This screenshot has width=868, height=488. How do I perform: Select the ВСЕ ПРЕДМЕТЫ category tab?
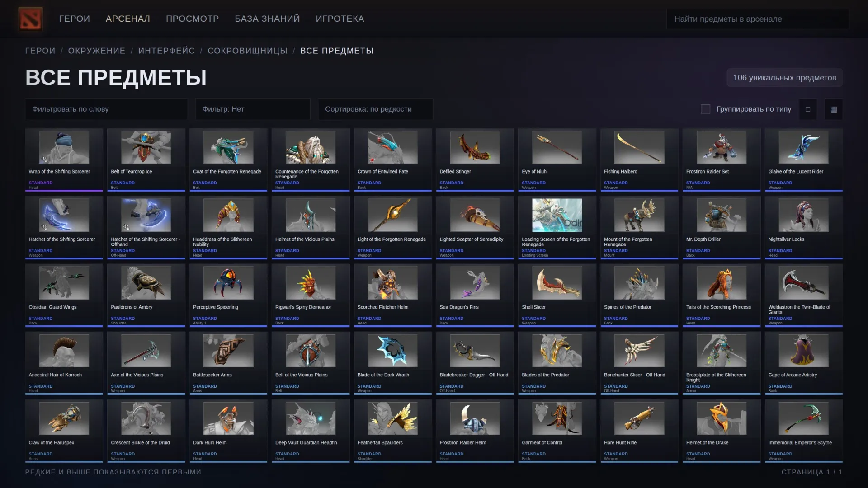coord(337,51)
